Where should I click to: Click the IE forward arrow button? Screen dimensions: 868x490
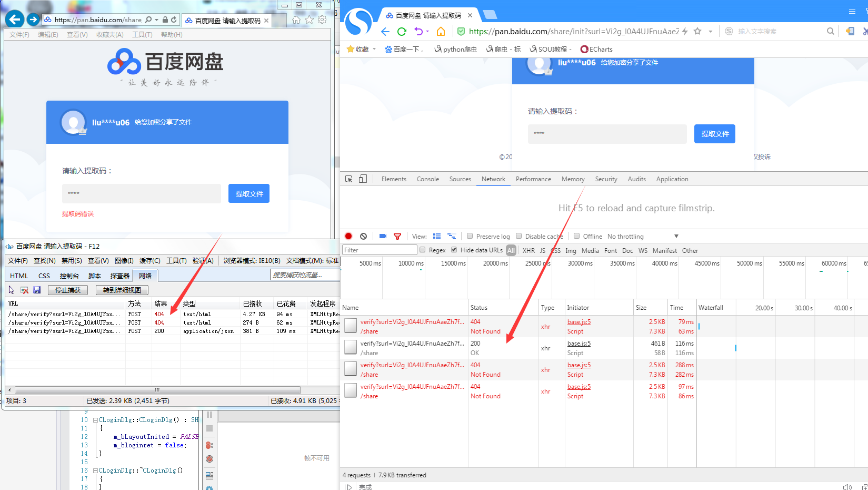tap(33, 19)
